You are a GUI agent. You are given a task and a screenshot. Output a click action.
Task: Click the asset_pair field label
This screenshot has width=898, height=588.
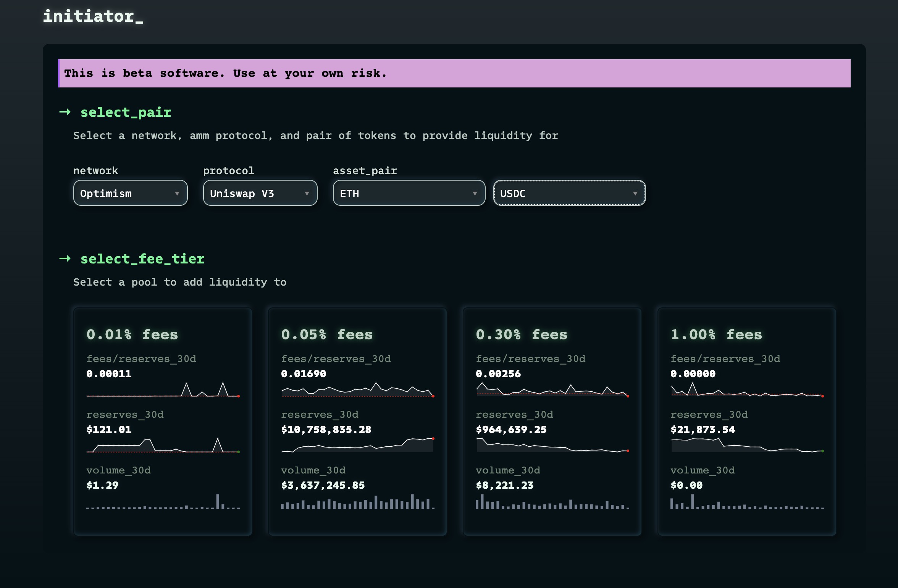click(365, 171)
